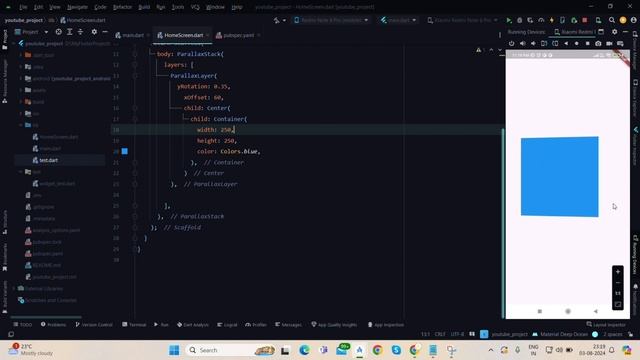Open the App Inspection tool window
This screenshot has height=360, width=640.
386,325
